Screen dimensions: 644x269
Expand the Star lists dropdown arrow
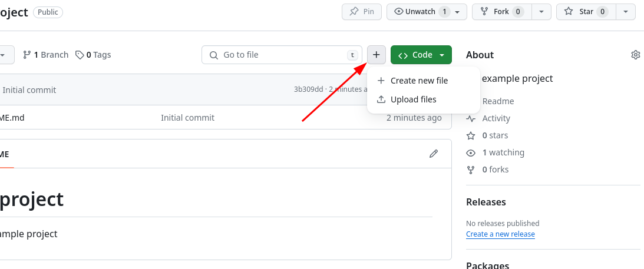(x=626, y=12)
